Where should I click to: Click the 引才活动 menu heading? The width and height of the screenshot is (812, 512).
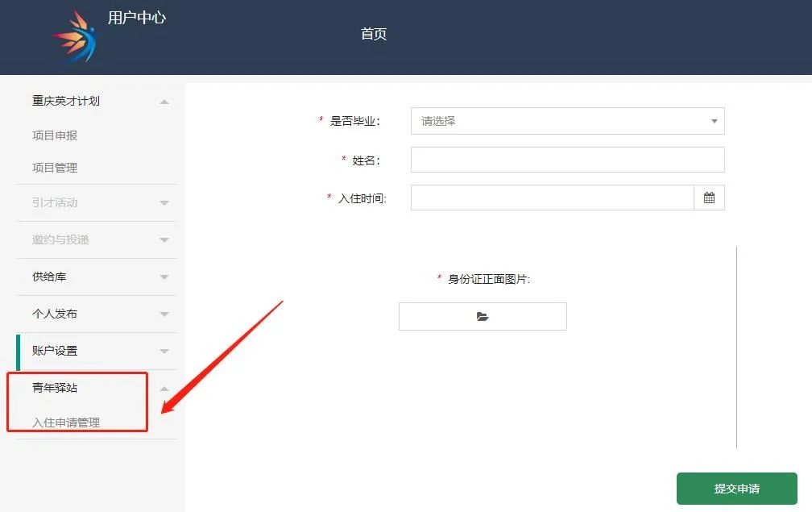coord(55,202)
